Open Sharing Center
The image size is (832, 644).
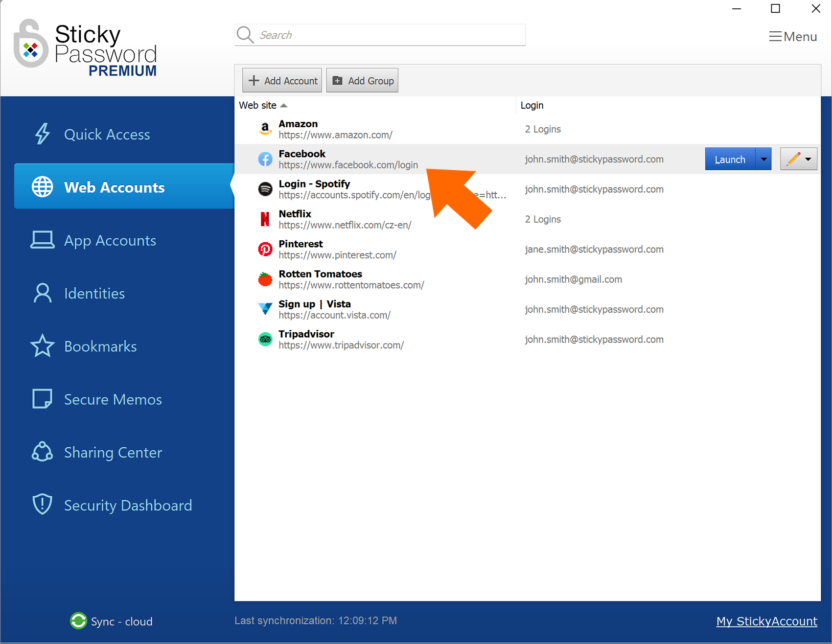113,452
